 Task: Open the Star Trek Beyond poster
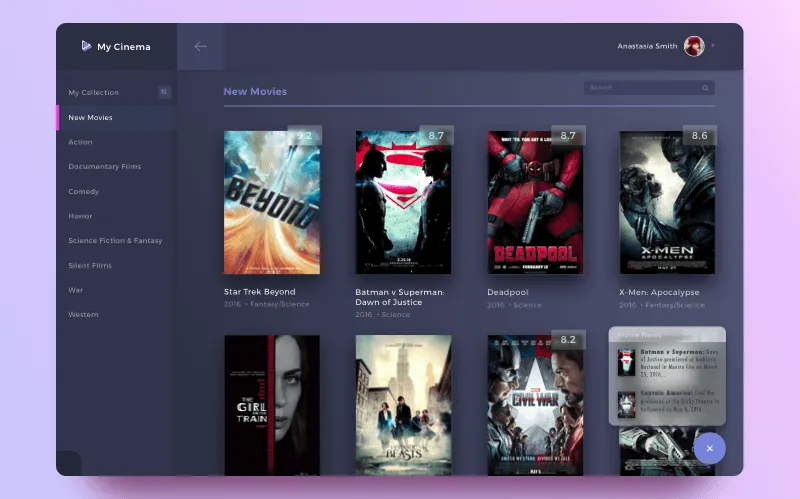[x=272, y=203]
